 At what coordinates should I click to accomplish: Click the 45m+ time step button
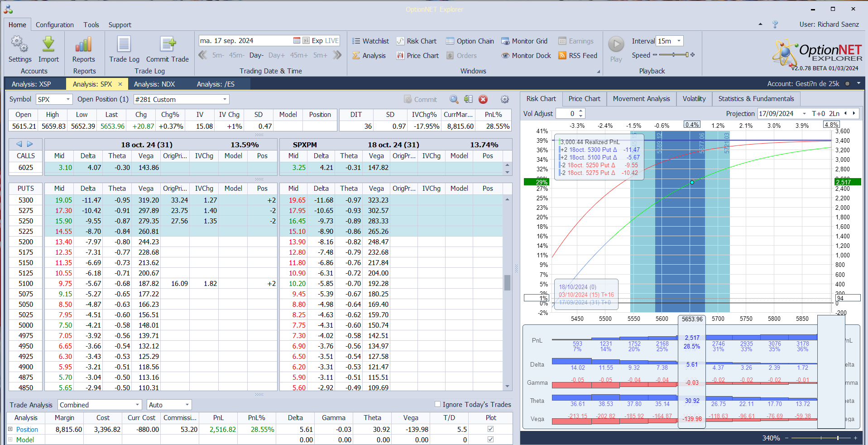(299, 55)
